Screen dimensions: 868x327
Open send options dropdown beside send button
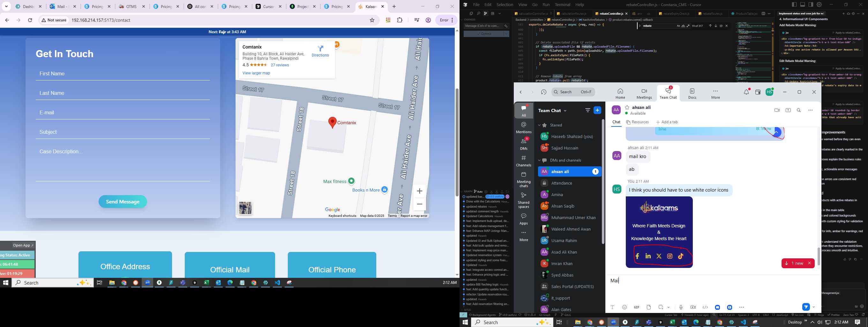pyautogui.click(x=814, y=307)
